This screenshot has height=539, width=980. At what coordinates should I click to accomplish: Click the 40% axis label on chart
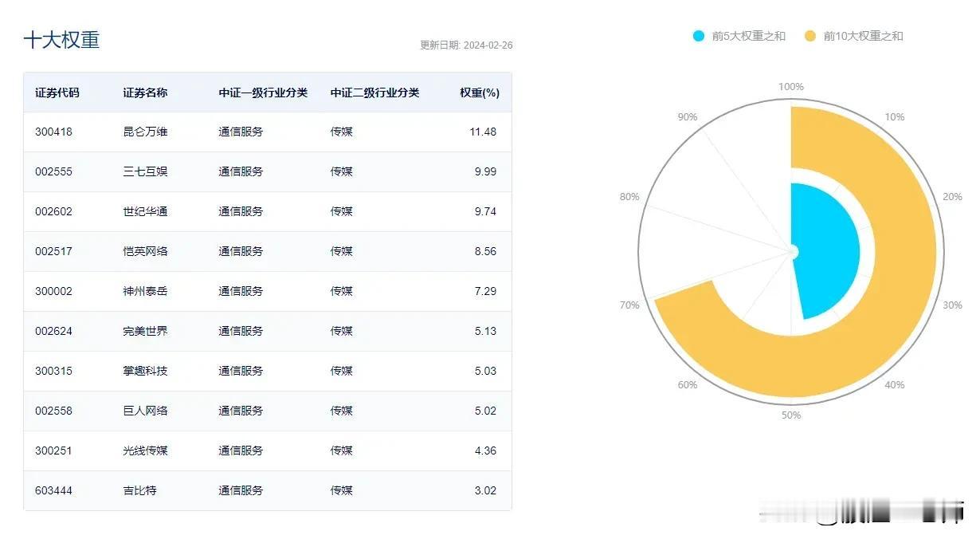click(x=895, y=385)
